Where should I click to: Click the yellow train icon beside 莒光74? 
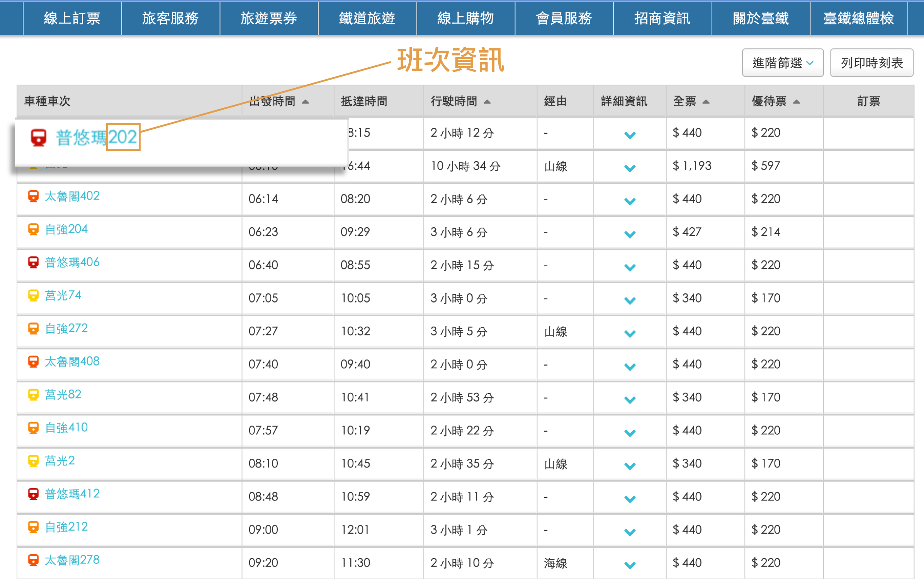point(34,296)
